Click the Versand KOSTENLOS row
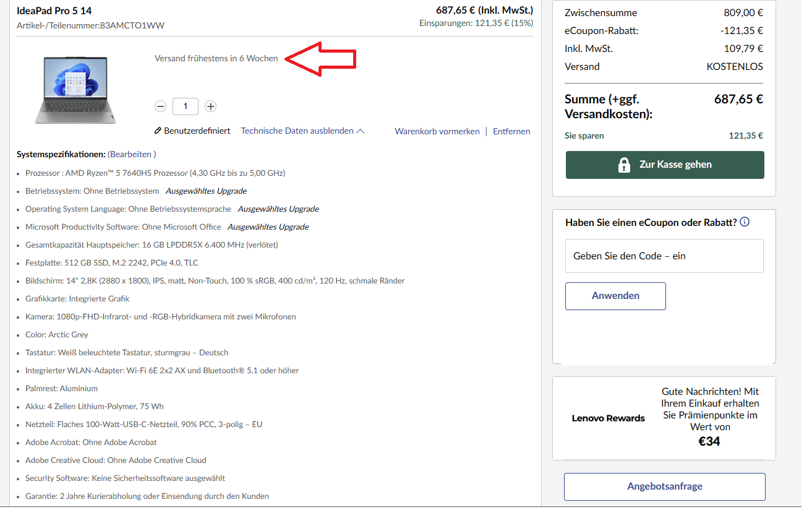Viewport: 812px width, 528px height. (x=664, y=67)
